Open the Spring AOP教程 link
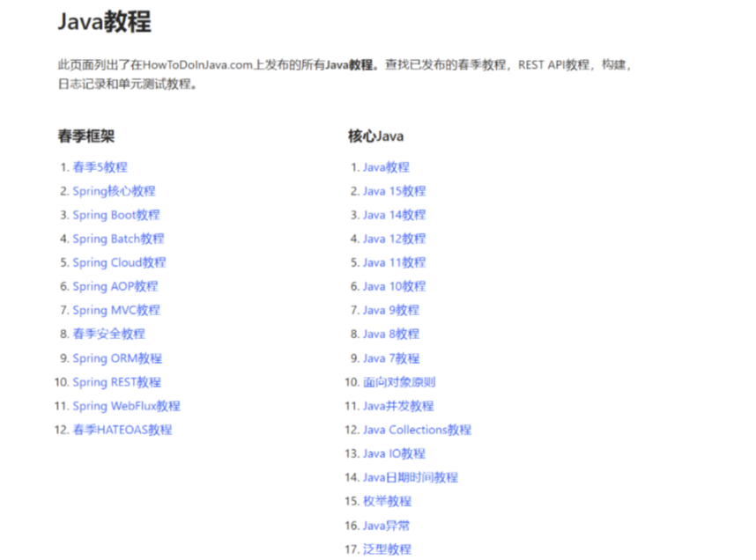Image resolution: width=756 pixels, height=560 pixels. pos(115,286)
